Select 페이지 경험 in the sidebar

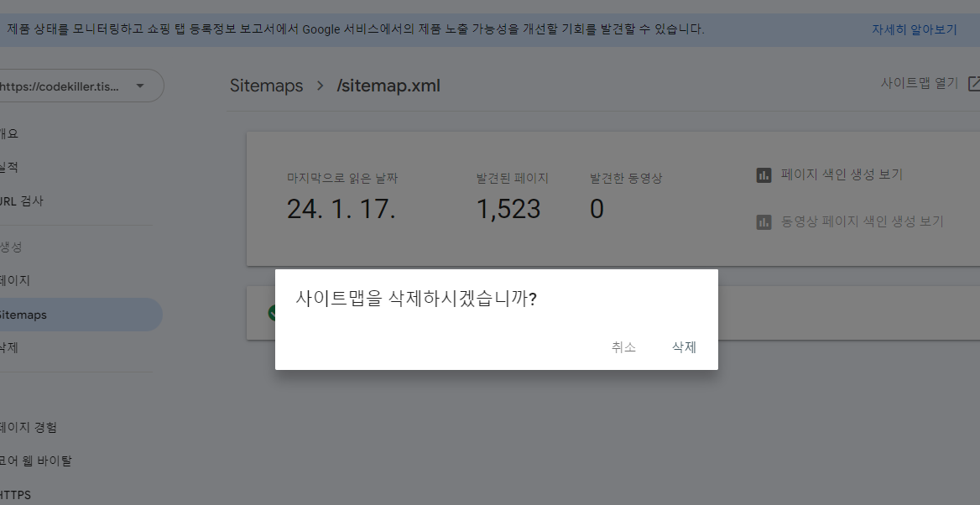click(25, 427)
